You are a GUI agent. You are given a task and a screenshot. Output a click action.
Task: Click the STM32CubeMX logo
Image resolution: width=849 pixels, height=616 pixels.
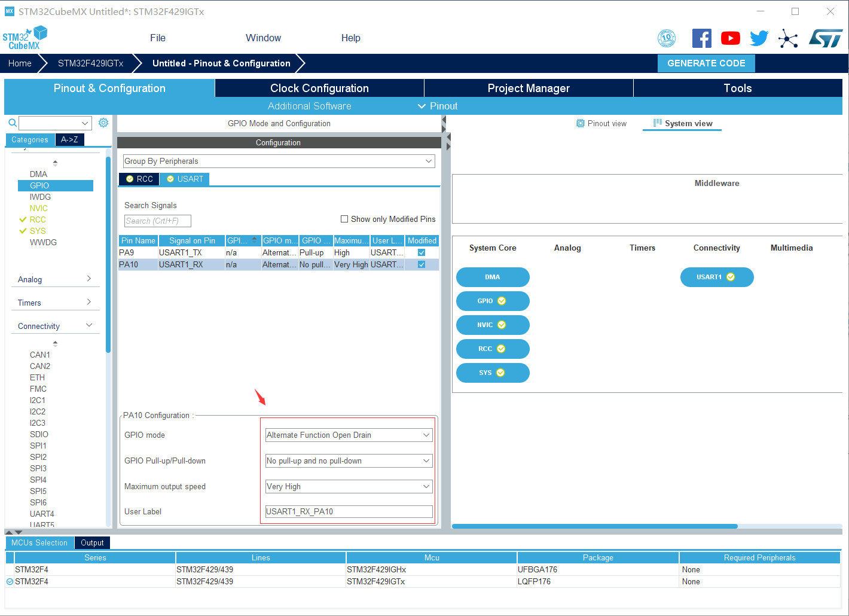pyautogui.click(x=25, y=38)
